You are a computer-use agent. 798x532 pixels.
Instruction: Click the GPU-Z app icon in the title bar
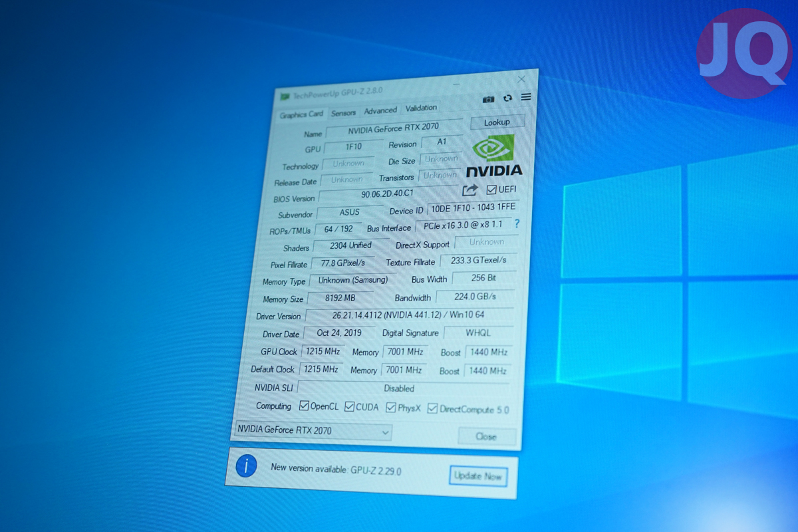click(x=285, y=96)
